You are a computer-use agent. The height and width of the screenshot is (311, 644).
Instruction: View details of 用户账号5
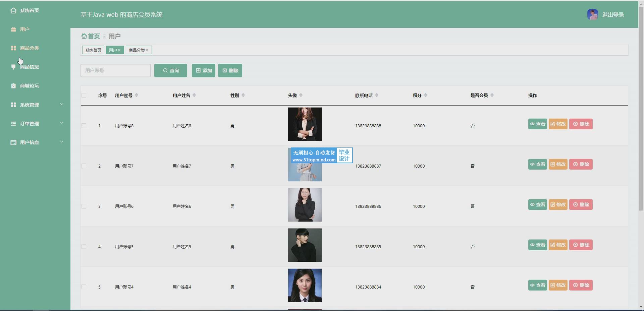(538, 245)
